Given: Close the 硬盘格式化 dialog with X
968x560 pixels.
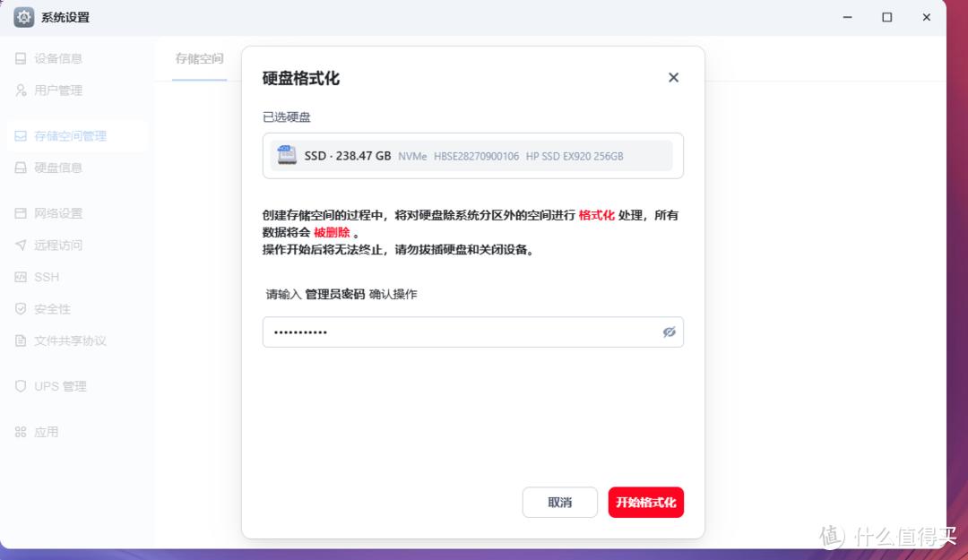Looking at the screenshot, I should point(673,78).
